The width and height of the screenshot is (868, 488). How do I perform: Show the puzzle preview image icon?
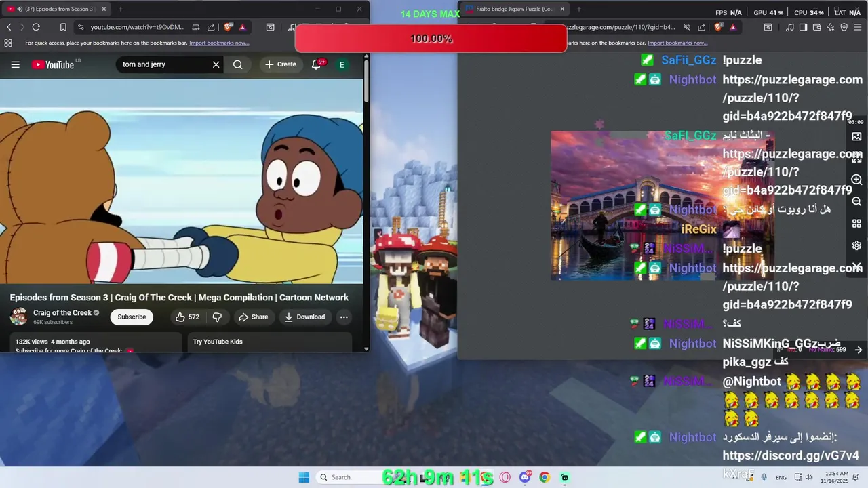pyautogui.click(x=856, y=136)
